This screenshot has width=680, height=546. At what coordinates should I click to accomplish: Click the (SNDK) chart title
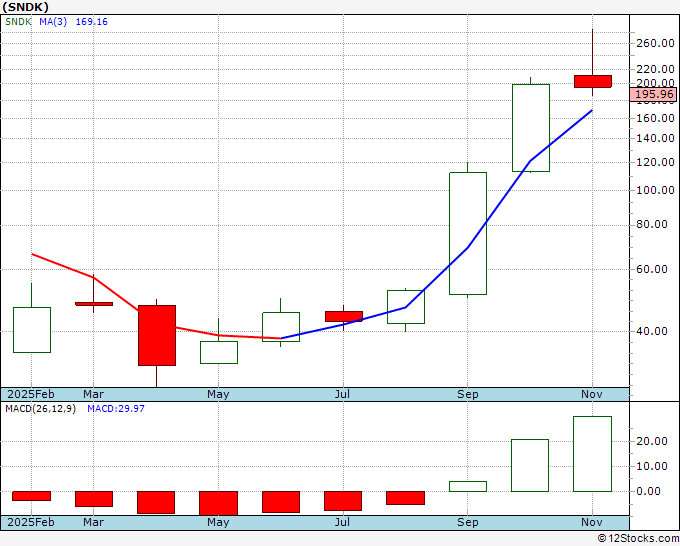pos(25,7)
